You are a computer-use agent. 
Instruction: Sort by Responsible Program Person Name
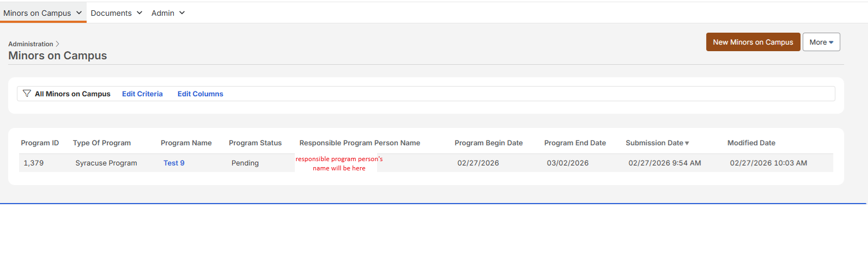click(x=360, y=143)
